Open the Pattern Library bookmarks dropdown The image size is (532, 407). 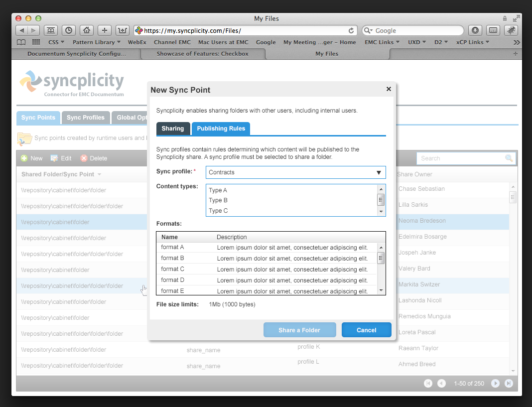coord(96,42)
